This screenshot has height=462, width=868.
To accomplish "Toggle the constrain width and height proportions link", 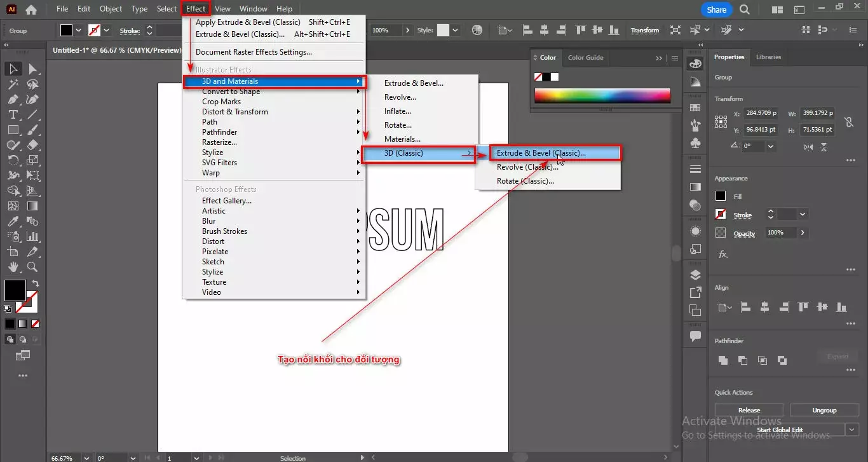I will pos(850,121).
